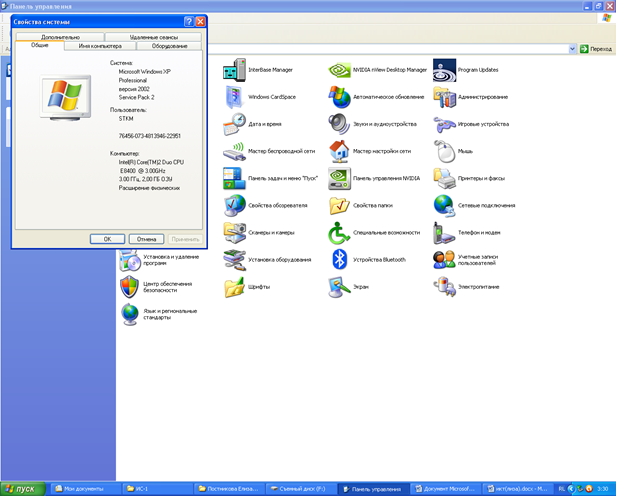Open the InterBase Manager icon
The image size is (617, 497).
235,70
